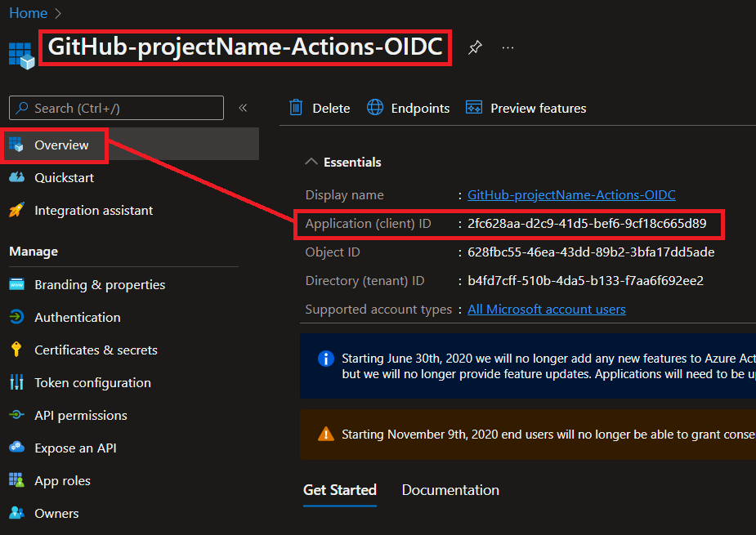Click the Directory (tenant) ID label

coord(365,280)
